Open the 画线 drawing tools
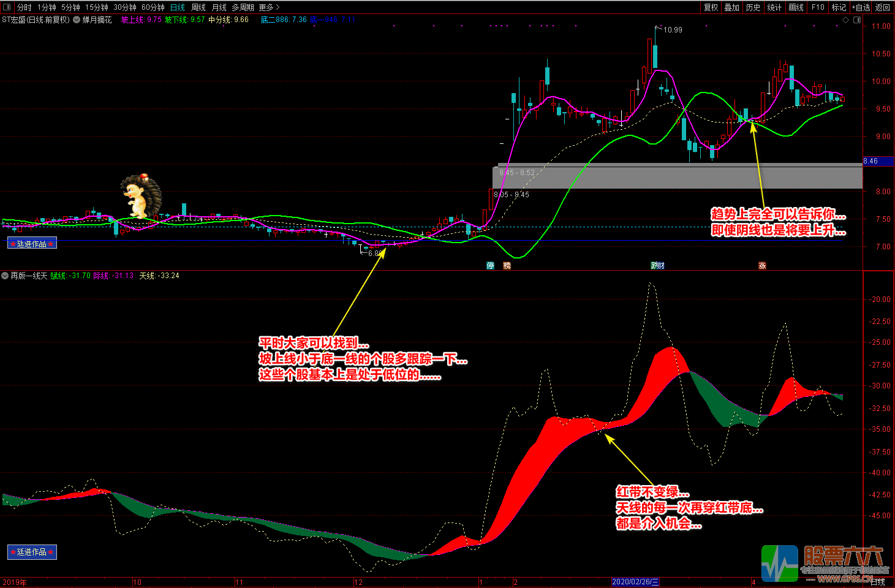Viewport: 895px width, 588px height. tap(796, 7)
